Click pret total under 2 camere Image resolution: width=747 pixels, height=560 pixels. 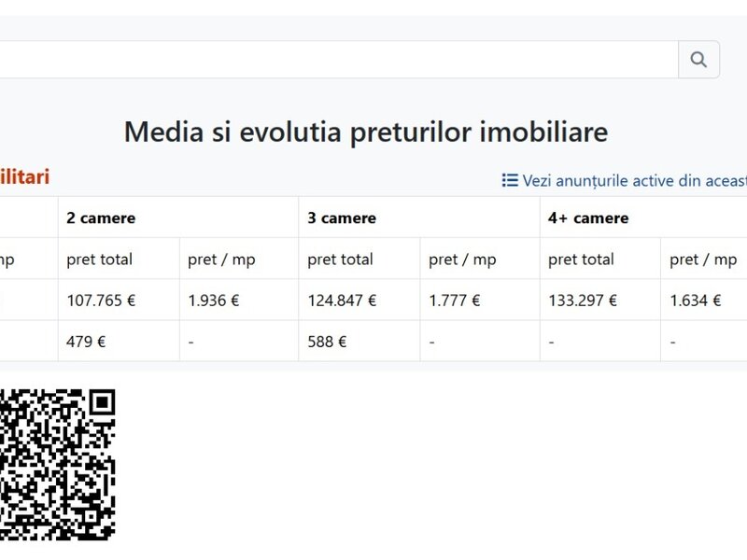tap(99, 259)
